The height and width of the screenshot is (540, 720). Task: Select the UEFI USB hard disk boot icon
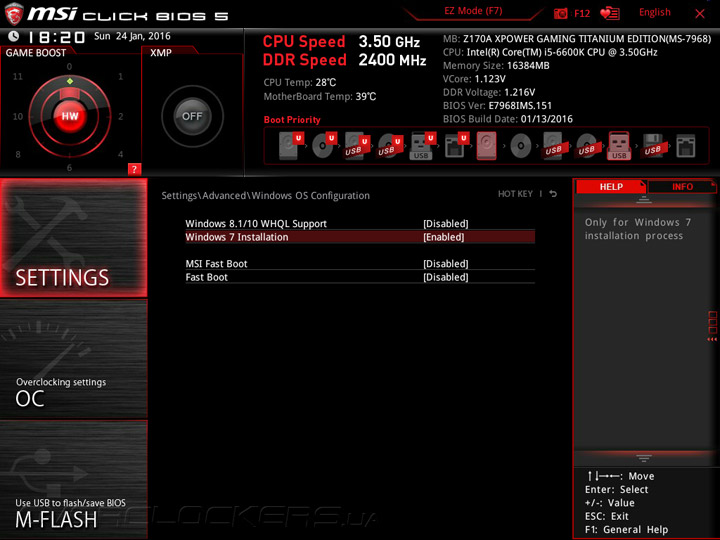click(357, 146)
